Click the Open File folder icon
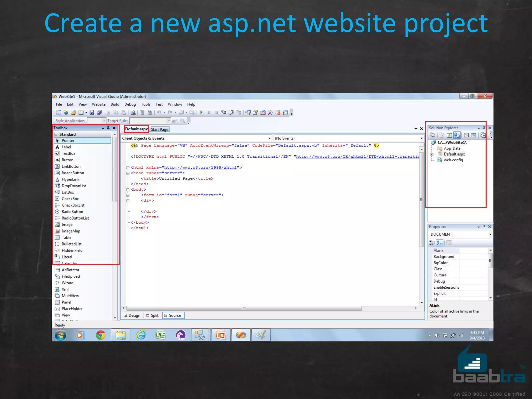Viewport: 532px width, 399px height. 73,112
